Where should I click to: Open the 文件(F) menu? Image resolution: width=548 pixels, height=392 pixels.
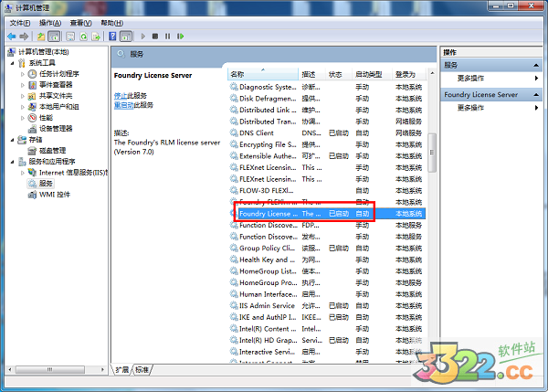tap(20, 23)
